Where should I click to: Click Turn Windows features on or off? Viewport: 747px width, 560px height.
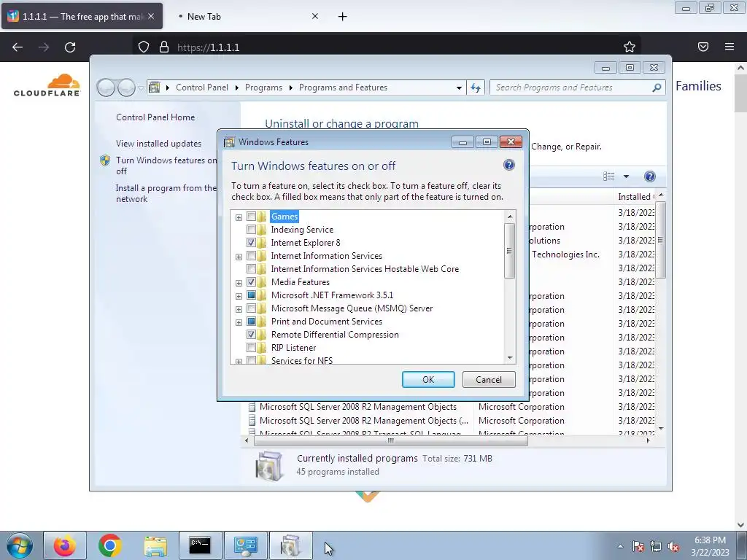point(166,166)
